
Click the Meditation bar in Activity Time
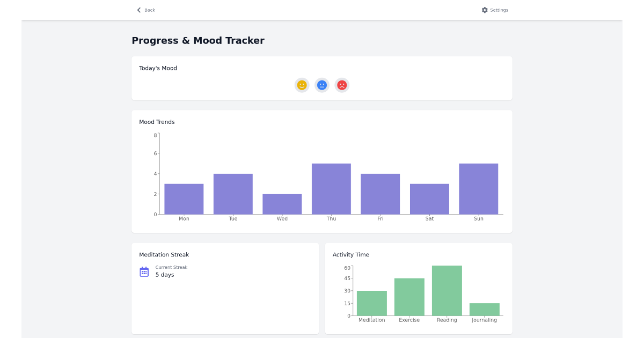(371, 303)
